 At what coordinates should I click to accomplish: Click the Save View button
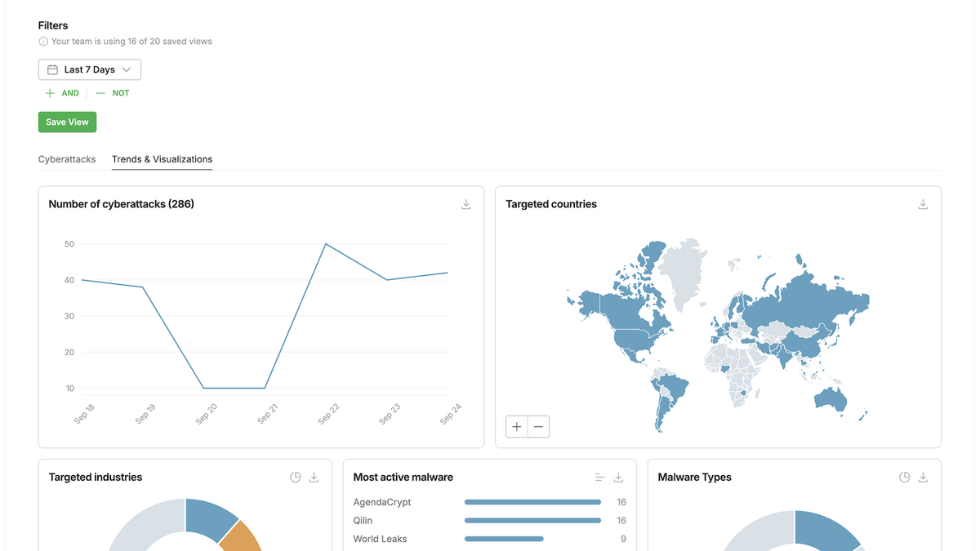(67, 122)
